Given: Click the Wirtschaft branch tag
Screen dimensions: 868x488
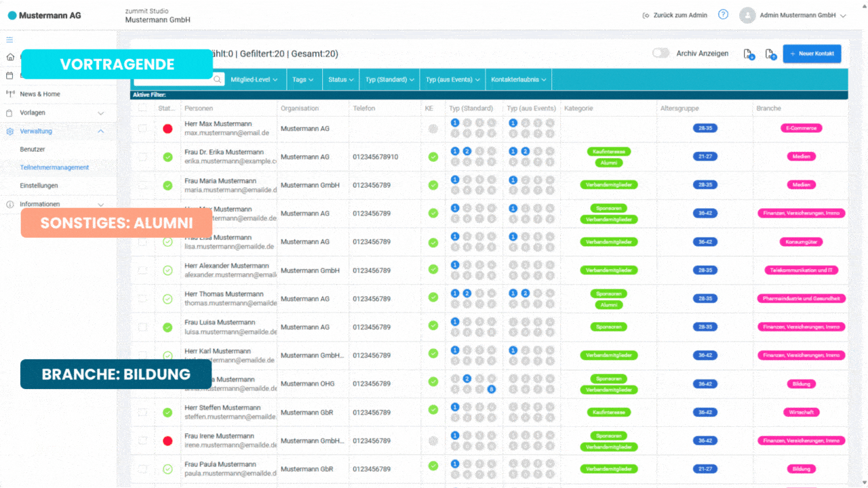Looking at the screenshot, I should click(801, 412).
